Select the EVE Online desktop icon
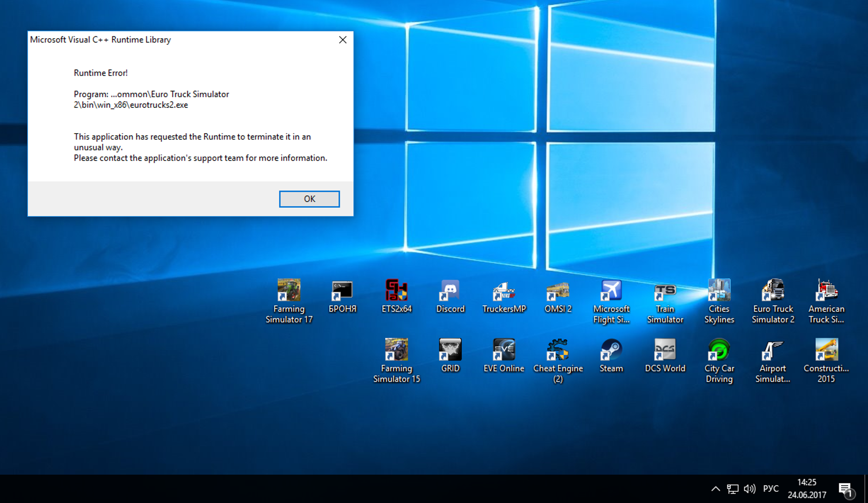 (x=504, y=356)
